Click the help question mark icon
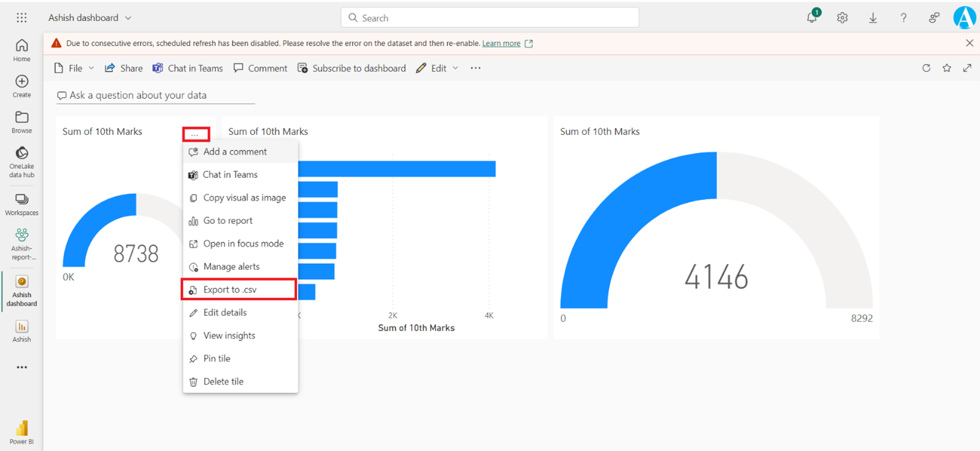 coord(903,18)
